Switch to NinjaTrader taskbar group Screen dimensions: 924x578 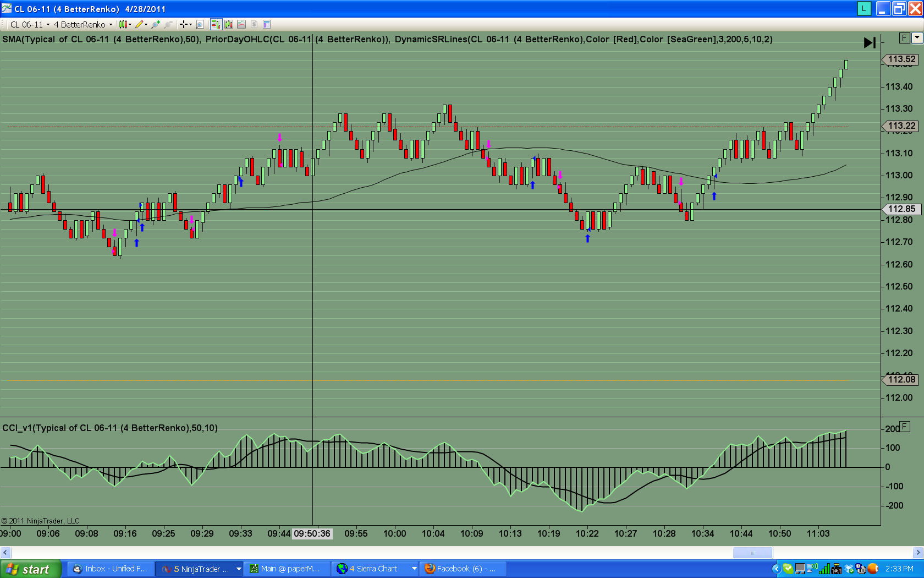[x=199, y=569]
